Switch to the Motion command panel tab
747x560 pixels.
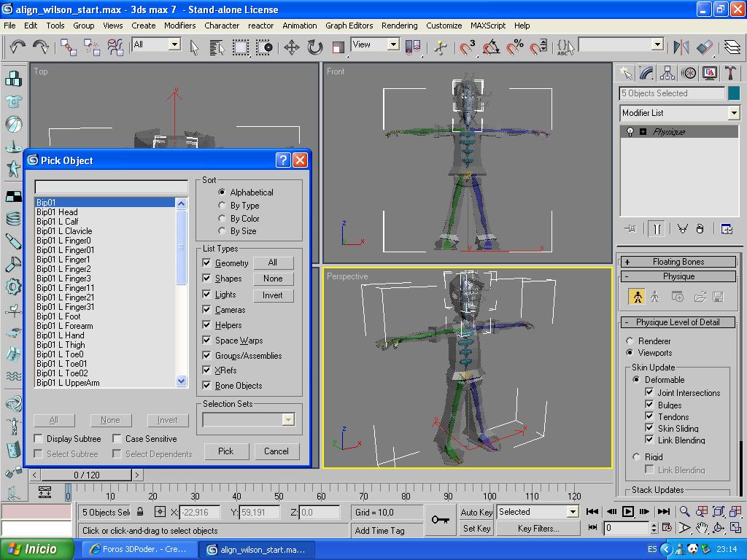[x=689, y=73]
